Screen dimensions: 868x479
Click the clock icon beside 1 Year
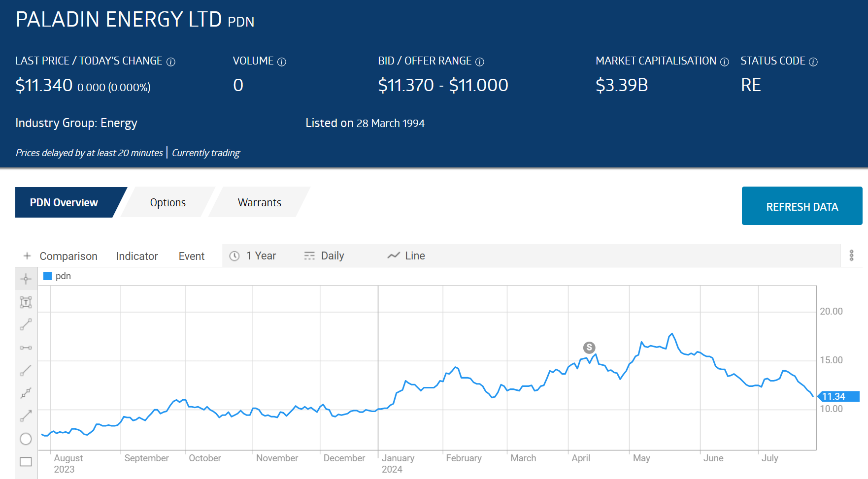click(x=234, y=256)
